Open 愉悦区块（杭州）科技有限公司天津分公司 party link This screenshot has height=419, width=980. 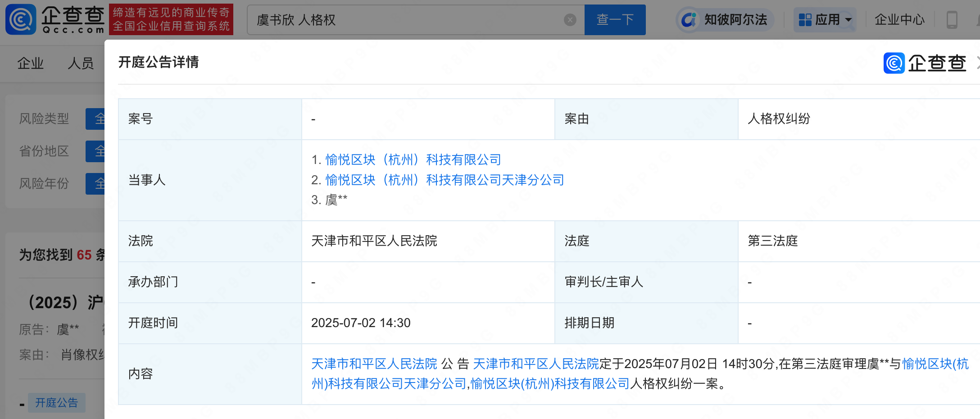[445, 180]
